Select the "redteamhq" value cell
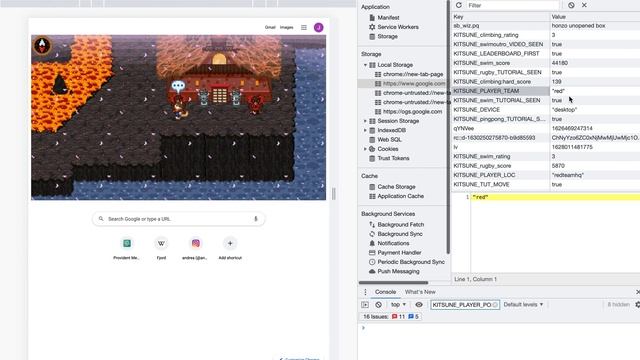640x360 pixels. 568,175
